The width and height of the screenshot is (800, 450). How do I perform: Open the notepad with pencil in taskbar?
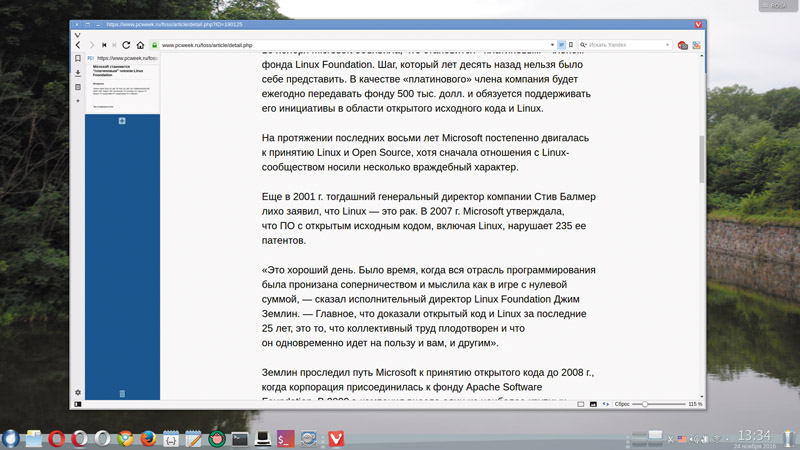tap(194, 439)
